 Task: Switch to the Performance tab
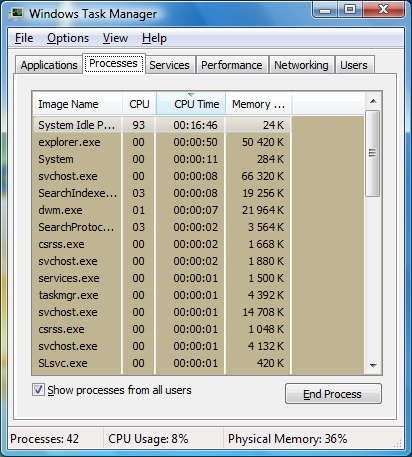232,65
